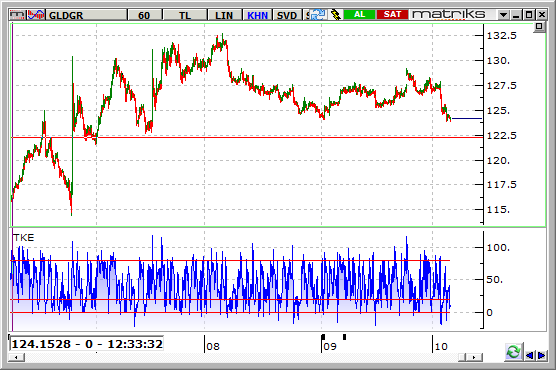The height and width of the screenshot is (370, 556).
Task: Open the Matriks window menu icon
Action: (17, 15)
